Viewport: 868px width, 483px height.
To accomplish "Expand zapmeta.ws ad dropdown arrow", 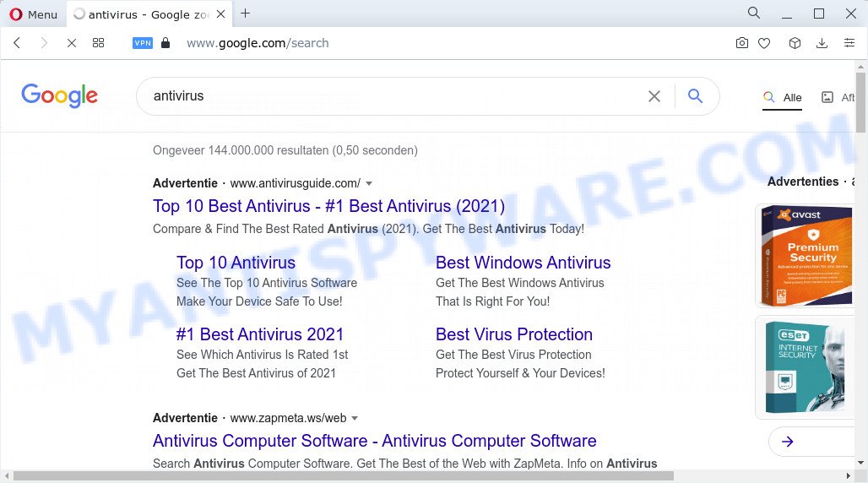I will pyautogui.click(x=355, y=418).
